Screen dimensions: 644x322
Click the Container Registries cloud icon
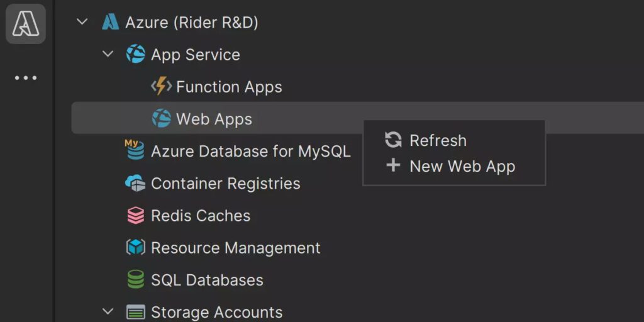(x=135, y=183)
